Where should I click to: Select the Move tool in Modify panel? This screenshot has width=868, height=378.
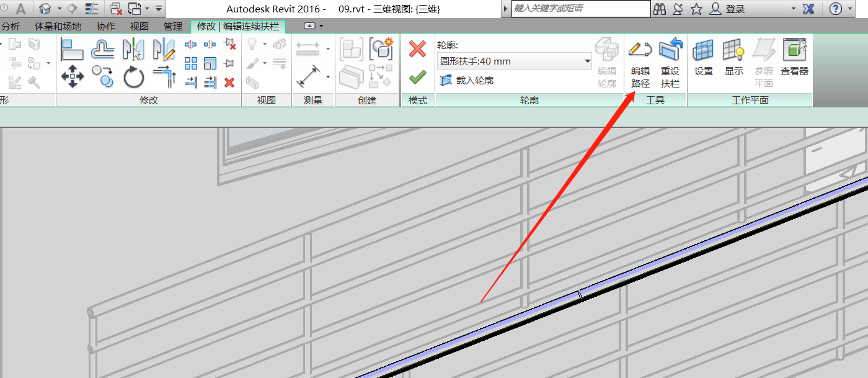click(x=73, y=77)
